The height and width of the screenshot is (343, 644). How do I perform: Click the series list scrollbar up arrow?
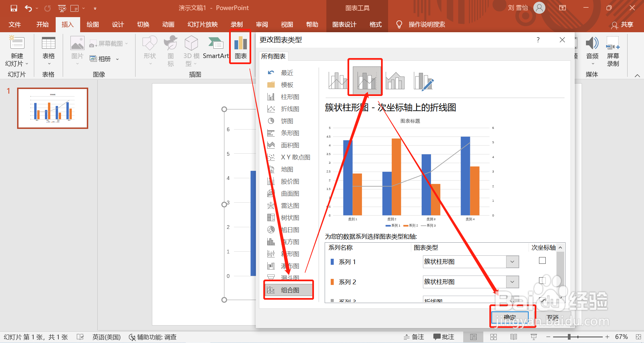[560, 247]
